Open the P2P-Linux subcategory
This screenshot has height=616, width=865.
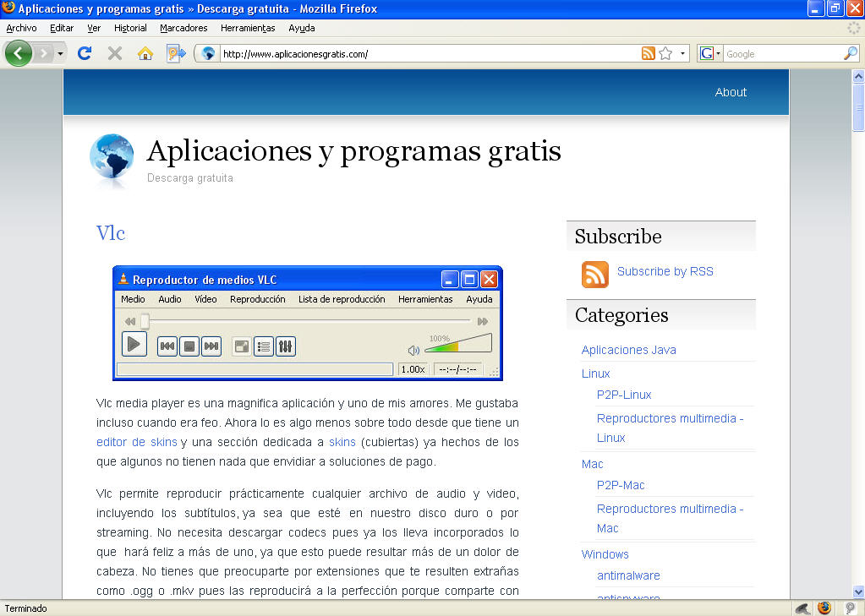point(624,395)
